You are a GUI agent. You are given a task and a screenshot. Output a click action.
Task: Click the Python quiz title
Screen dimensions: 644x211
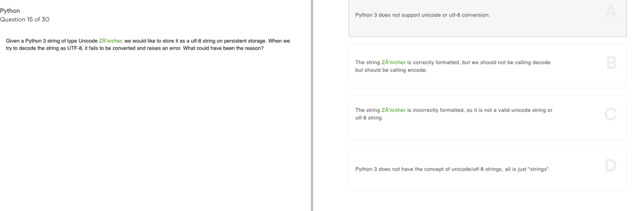click(x=10, y=11)
